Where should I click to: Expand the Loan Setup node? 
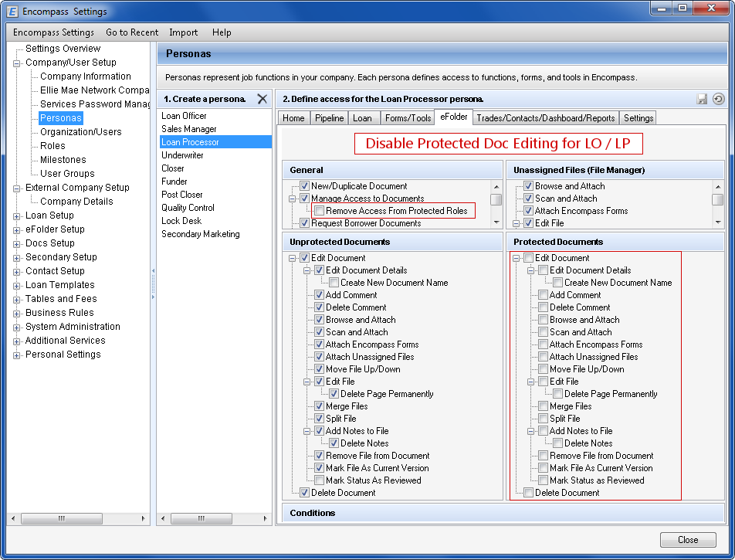pyautogui.click(x=16, y=216)
